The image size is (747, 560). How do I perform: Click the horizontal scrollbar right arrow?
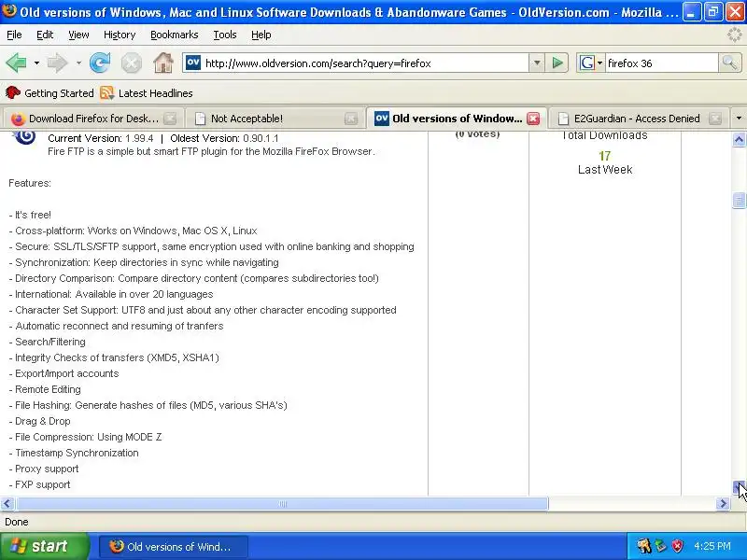point(723,503)
